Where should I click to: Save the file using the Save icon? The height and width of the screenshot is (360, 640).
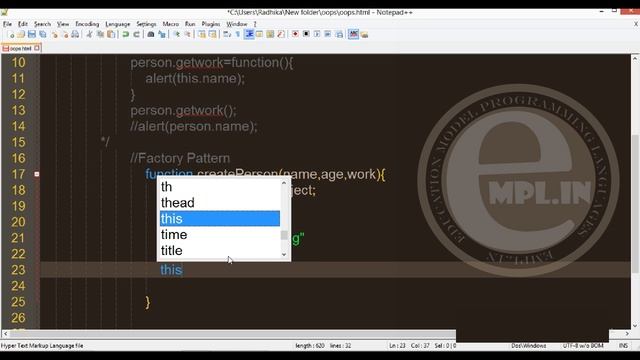tap(31, 35)
